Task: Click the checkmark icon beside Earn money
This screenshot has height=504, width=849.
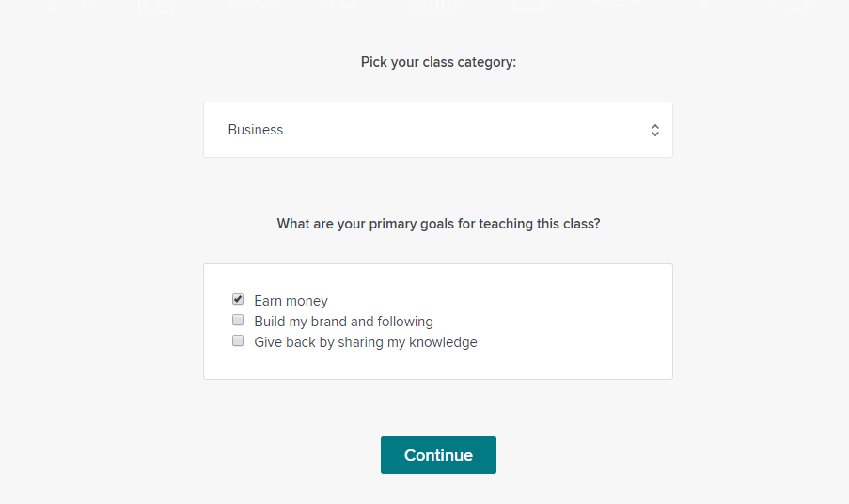Action: (238, 299)
